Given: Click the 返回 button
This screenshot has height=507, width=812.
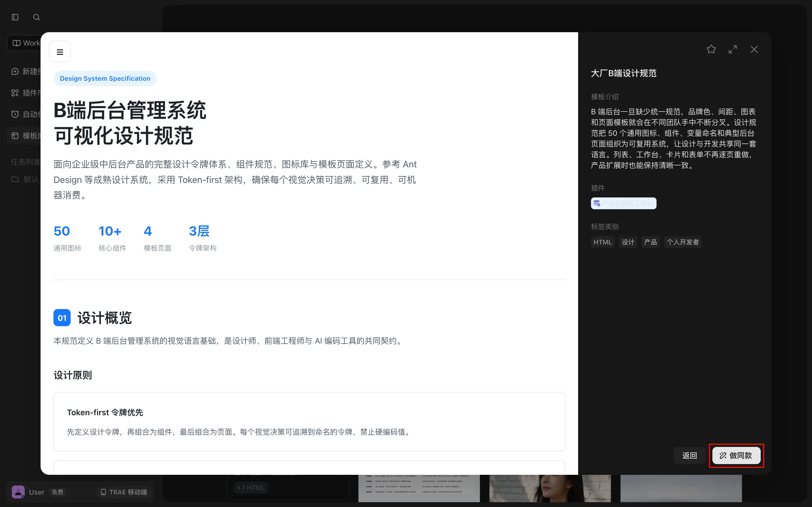Looking at the screenshot, I should (689, 455).
